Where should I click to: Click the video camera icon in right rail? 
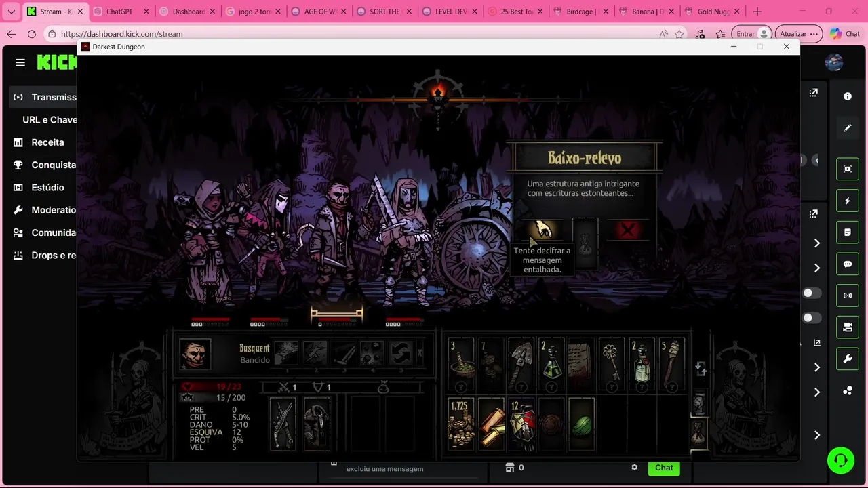point(847,327)
